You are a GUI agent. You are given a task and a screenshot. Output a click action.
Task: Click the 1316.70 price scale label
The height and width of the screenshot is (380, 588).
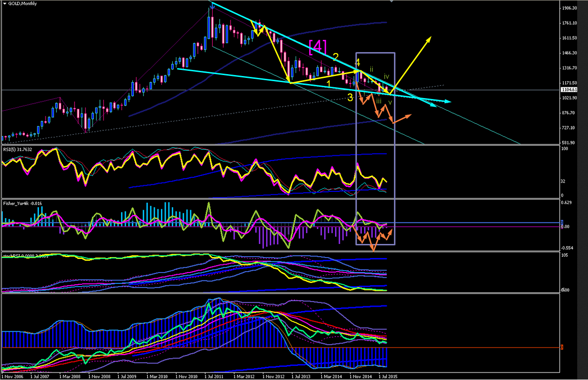tap(570, 68)
